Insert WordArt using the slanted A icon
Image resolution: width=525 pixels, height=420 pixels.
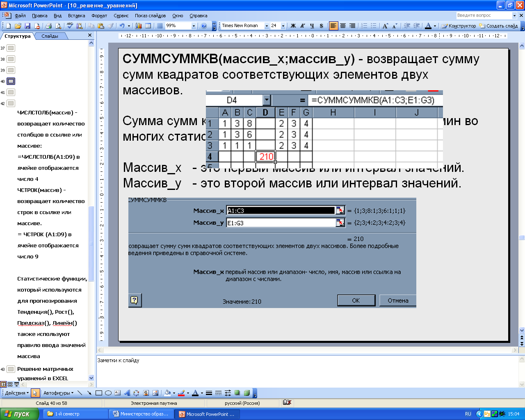click(127, 393)
